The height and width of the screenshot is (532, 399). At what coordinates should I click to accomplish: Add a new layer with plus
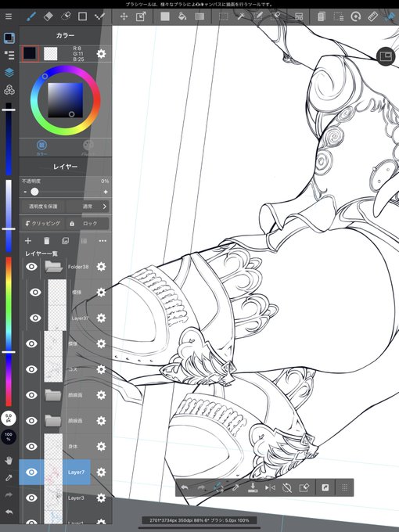(28, 240)
